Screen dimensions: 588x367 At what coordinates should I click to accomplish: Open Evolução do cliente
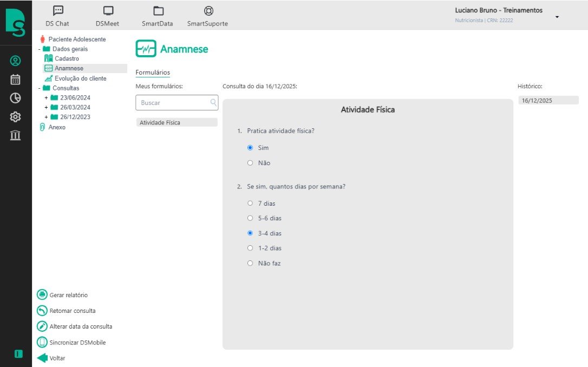[81, 78]
